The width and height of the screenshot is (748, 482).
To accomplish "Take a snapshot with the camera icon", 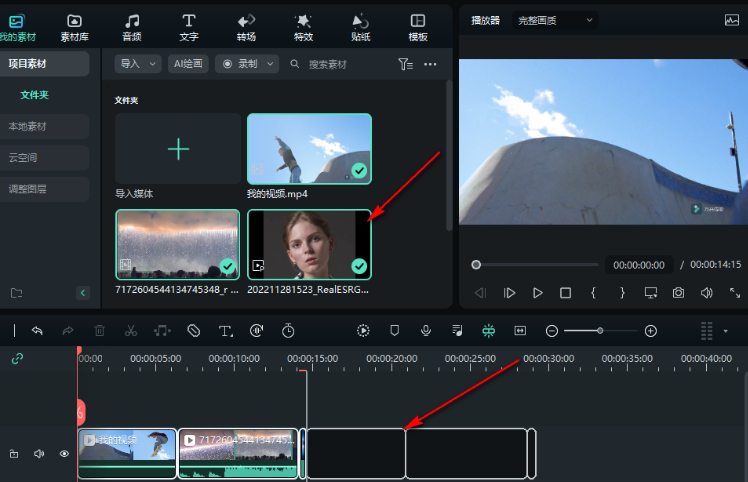I will pos(678,293).
